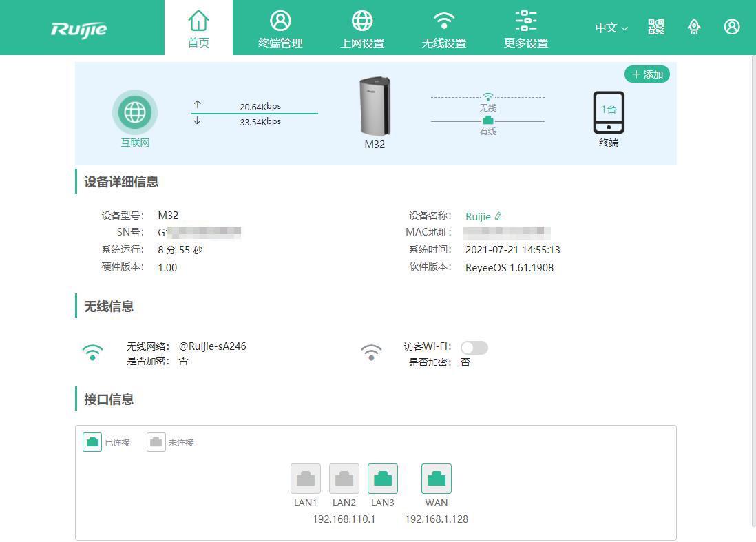The height and width of the screenshot is (542, 756).
Task: Select the M32 router image
Action: pos(375,107)
